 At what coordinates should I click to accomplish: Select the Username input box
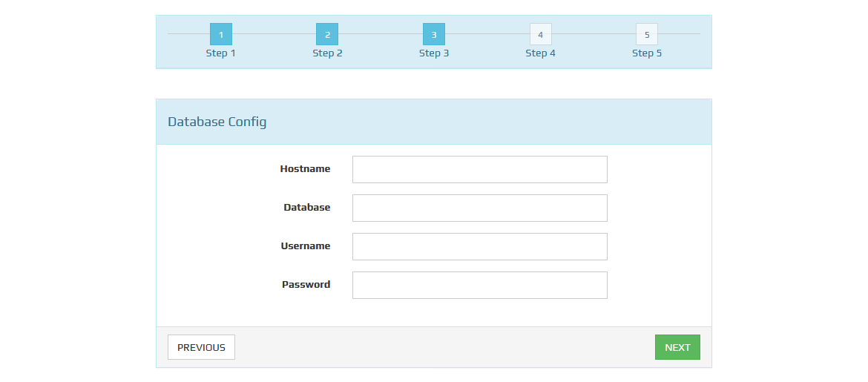tap(479, 246)
